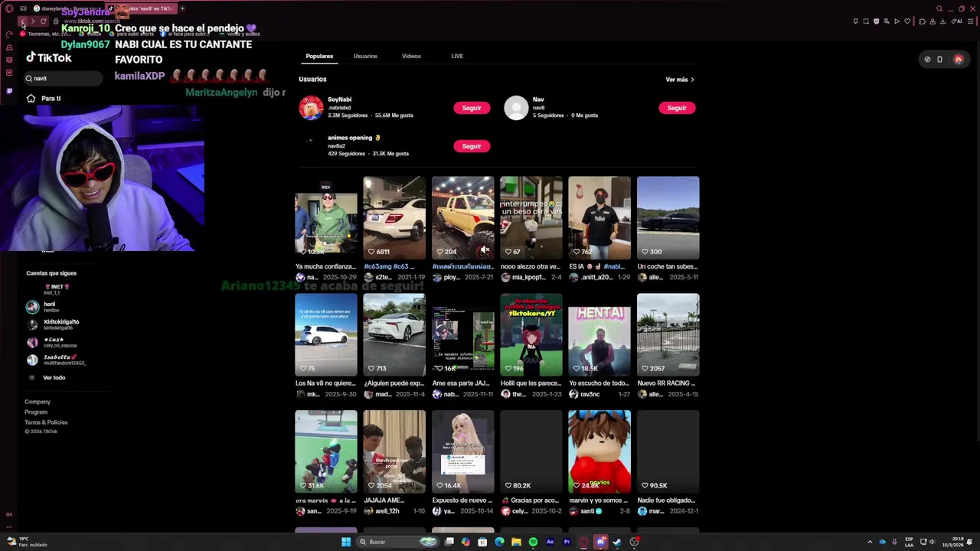Open the Steam icon in the taskbar
This screenshot has width=980, height=551.
point(617,542)
